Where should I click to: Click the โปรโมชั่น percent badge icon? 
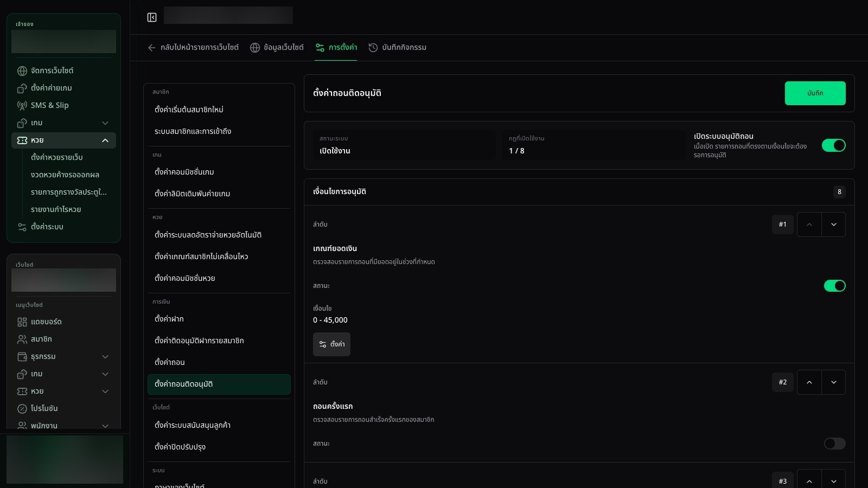point(22,409)
